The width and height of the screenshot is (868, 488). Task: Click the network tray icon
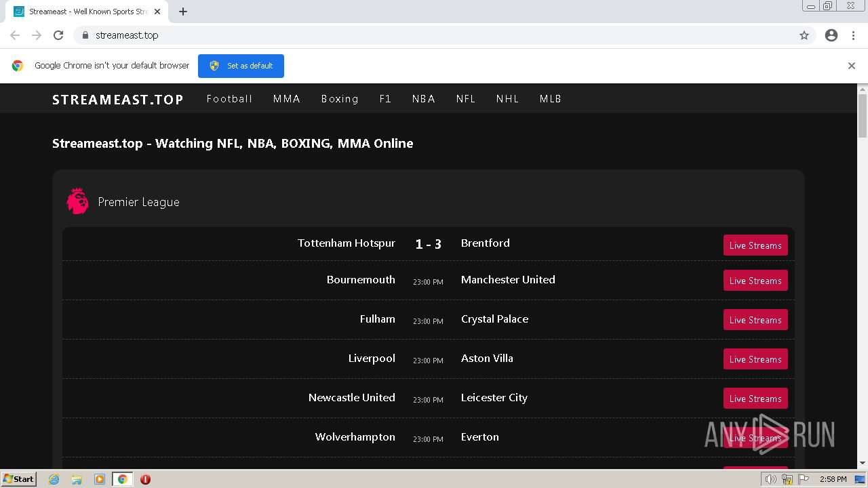click(787, 479)
